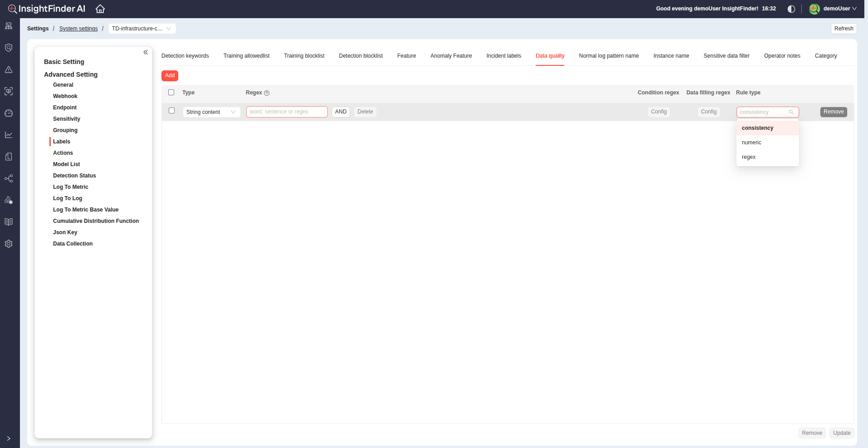Expand the sidebar with bottom arrow
The image size is (868, 448).
9,438
